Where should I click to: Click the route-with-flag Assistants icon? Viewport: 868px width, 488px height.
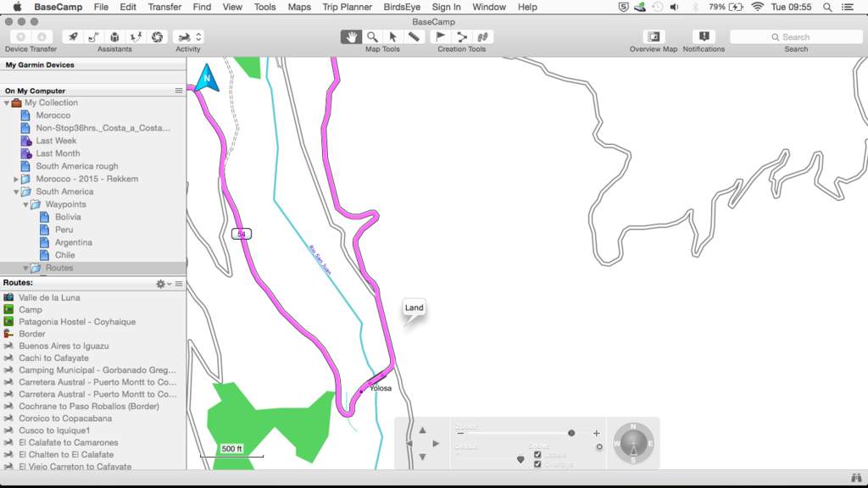tap(93, 37)
